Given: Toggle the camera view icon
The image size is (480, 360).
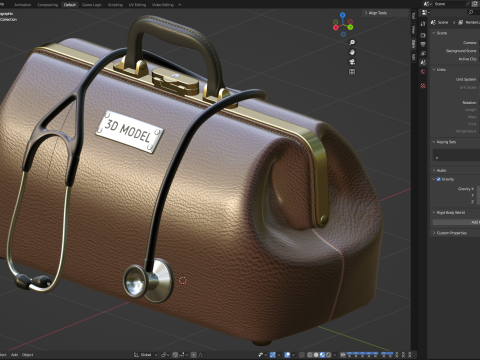Looking at the screenshot, I should (x=352, y=62).
